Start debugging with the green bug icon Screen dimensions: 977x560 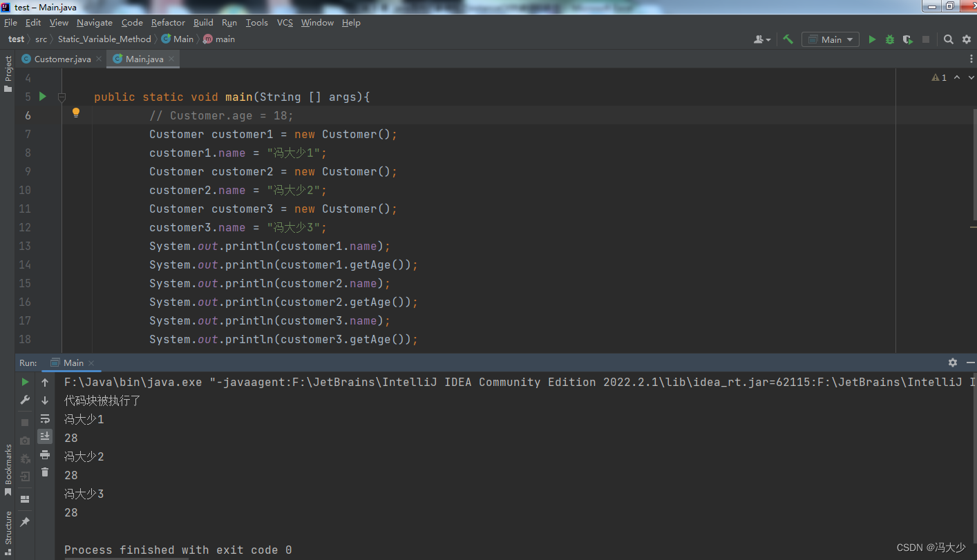tap(890, 39)
